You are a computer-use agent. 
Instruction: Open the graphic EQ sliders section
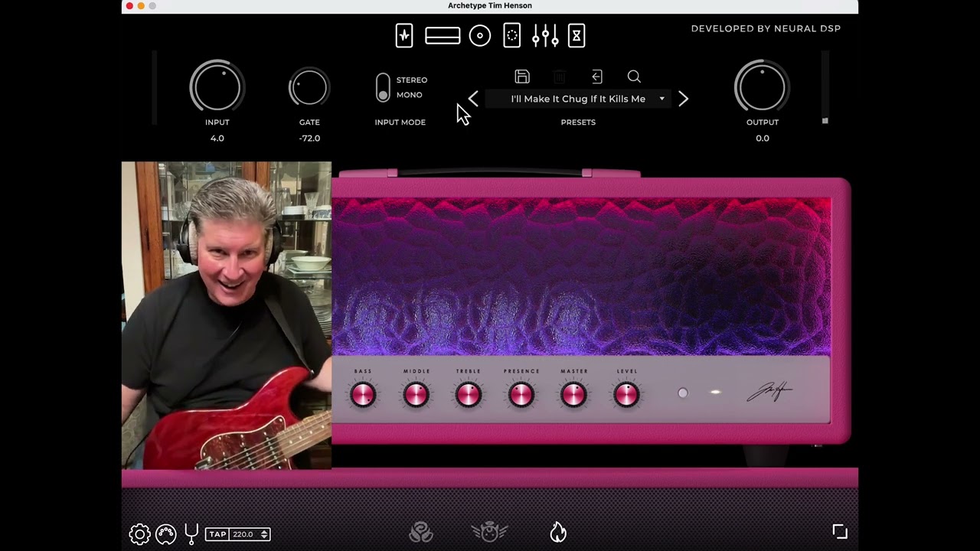click(x=545, y=35)
